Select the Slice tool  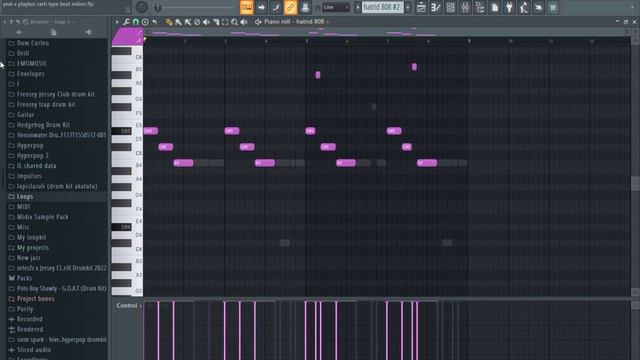[216, 22]
